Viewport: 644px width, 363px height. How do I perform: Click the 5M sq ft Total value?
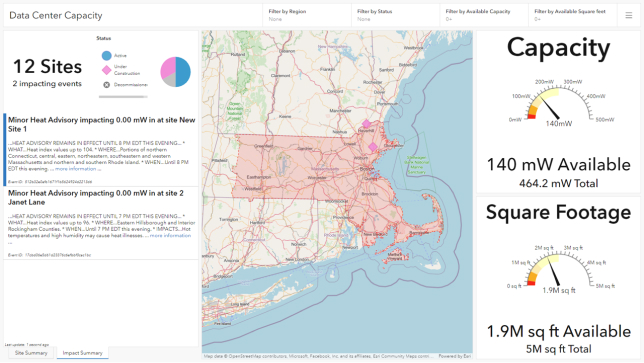[559, 349]
